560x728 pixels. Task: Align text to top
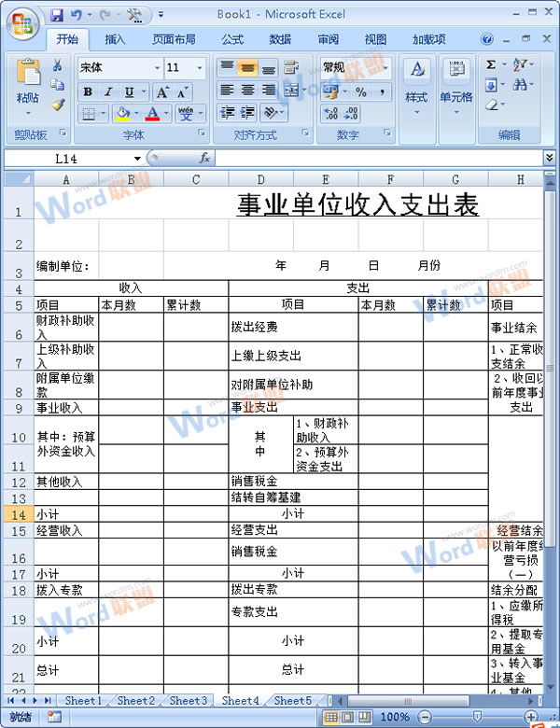(x=227, y=68)
